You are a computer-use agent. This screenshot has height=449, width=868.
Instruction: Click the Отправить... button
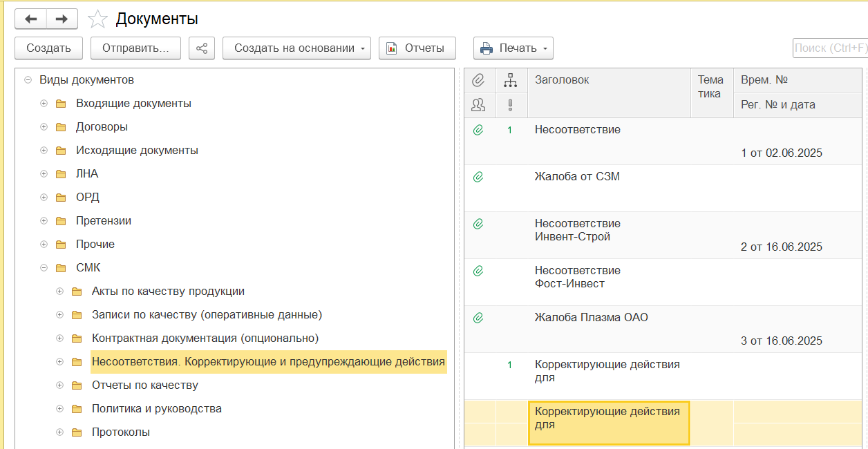coord(135,48)
